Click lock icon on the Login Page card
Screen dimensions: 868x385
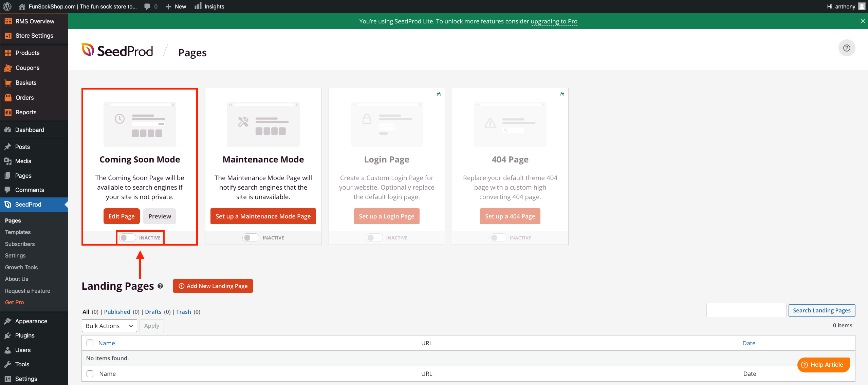(439, 94)
